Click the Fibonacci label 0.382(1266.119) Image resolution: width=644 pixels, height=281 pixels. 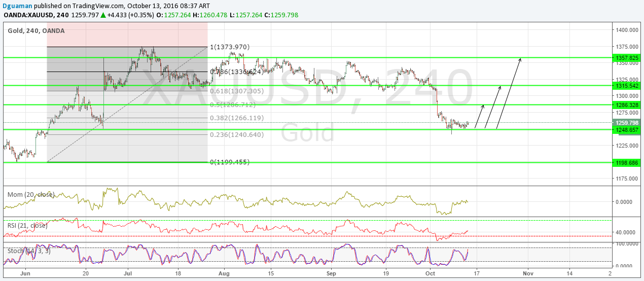[236, 118]
